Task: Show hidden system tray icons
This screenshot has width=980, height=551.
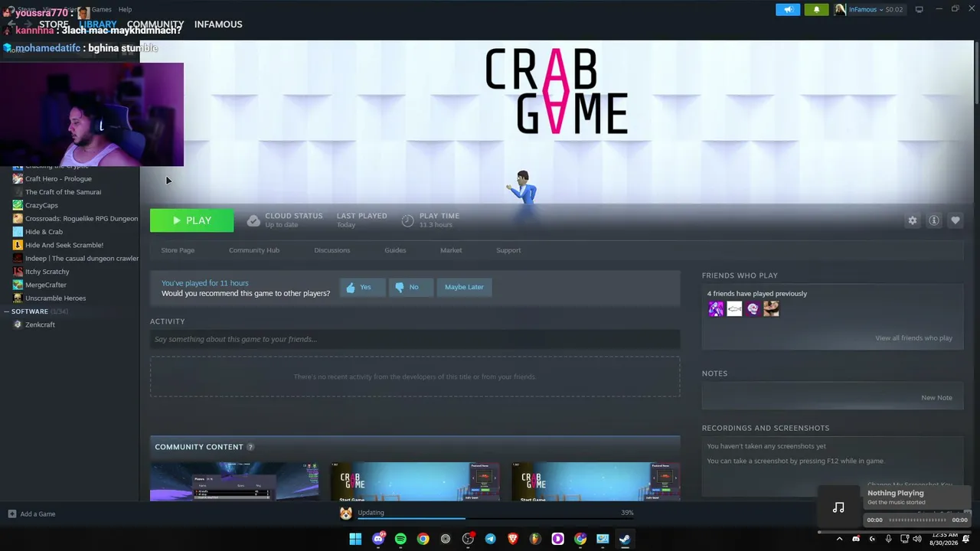Action: tap(840, 539)
